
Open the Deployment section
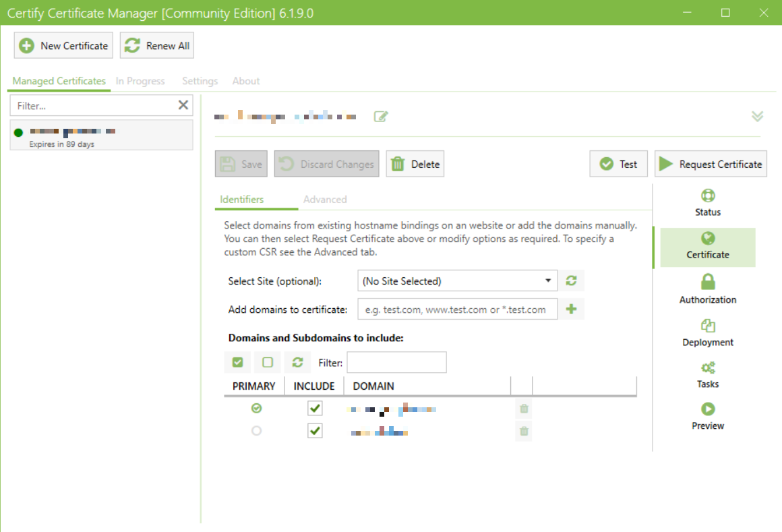click(x=708, y=332)
